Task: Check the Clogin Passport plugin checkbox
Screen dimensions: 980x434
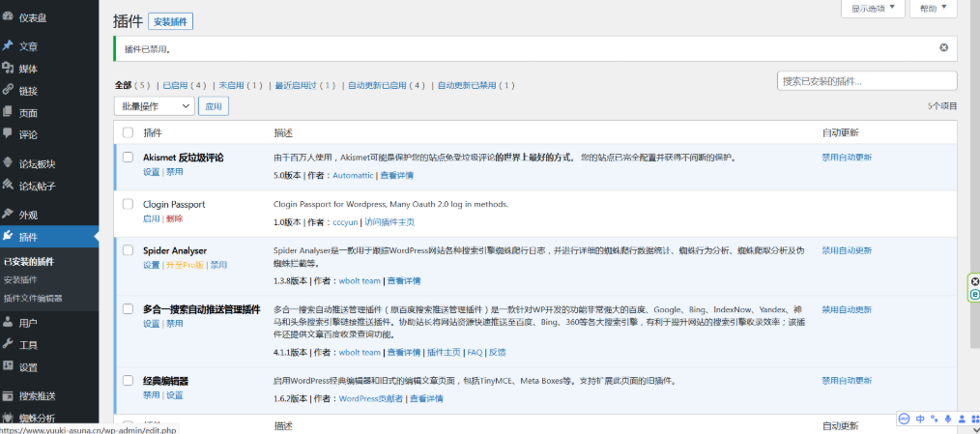Action: tap(129, 204)
